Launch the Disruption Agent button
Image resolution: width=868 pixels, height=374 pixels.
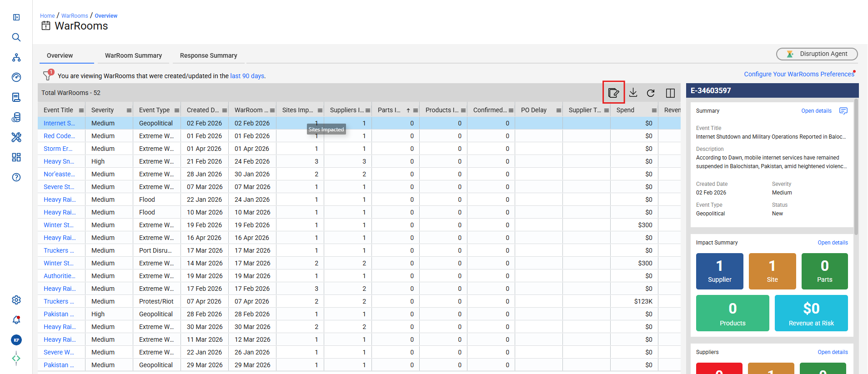817,54
